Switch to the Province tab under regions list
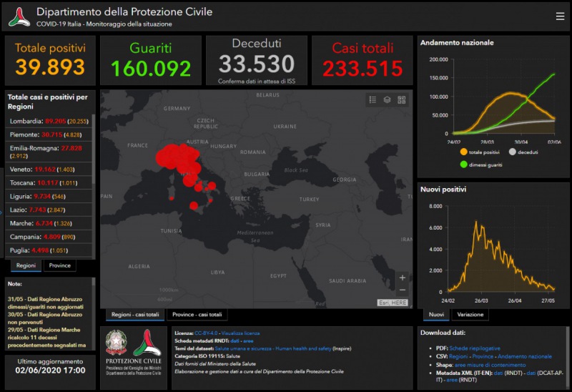The image size is (572, 392). 60,265
